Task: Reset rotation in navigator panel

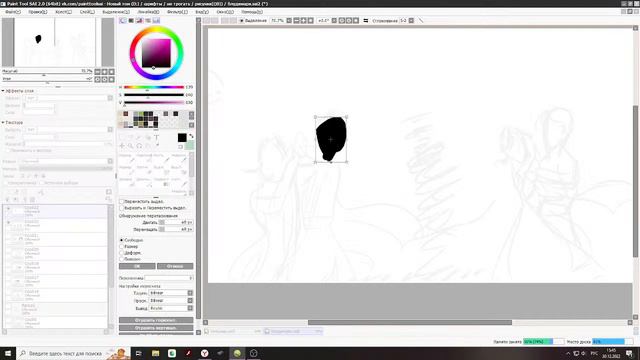Action: click(x=111, y=79)
